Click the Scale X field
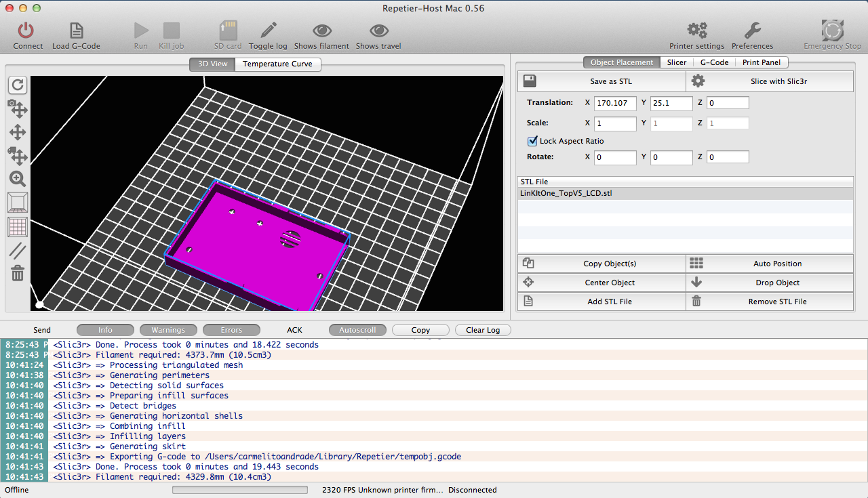The image size is (868, 498). 616,123
